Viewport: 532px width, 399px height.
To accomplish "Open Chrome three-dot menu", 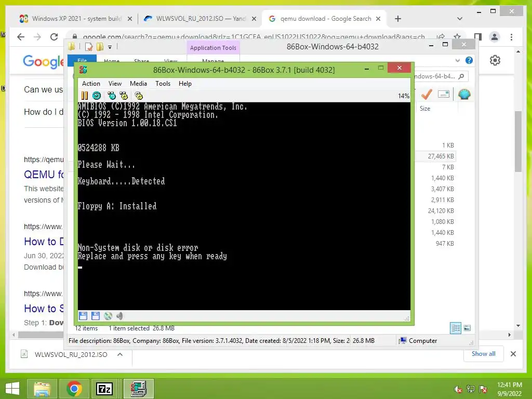I will tap(511, 37).
